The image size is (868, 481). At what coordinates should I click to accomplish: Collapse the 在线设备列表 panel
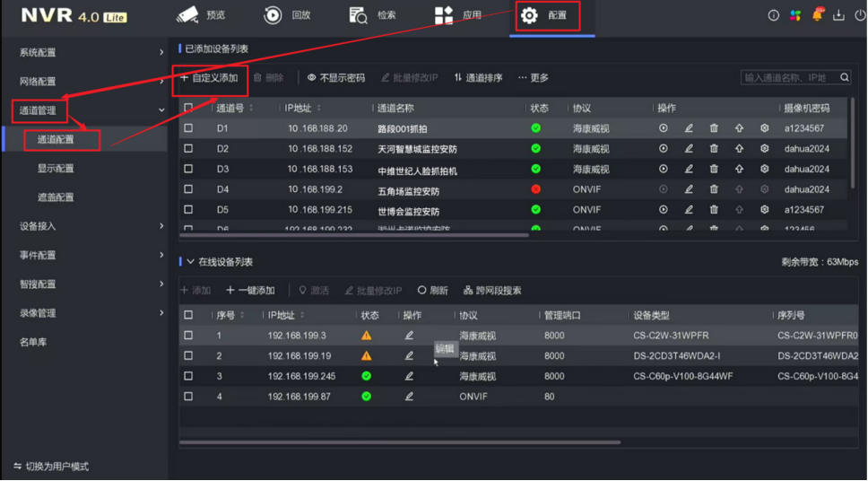[x=190, y=262]
